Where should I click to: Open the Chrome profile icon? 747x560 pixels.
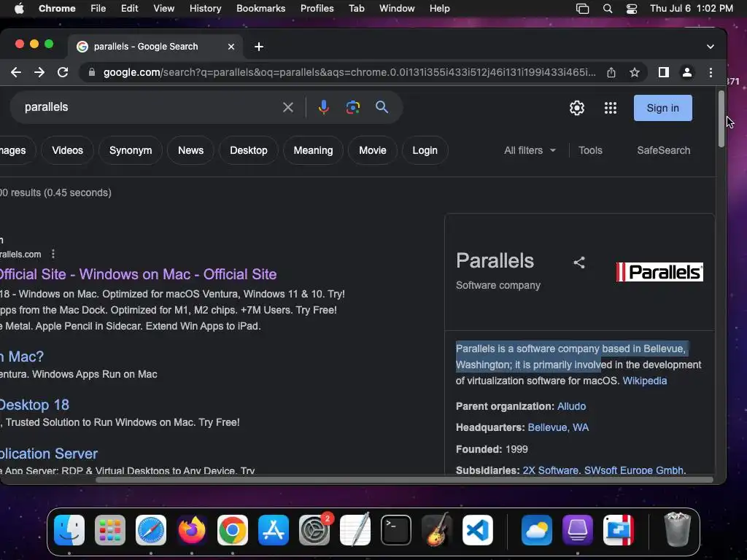pyautogui.click(x=687, y=72)
